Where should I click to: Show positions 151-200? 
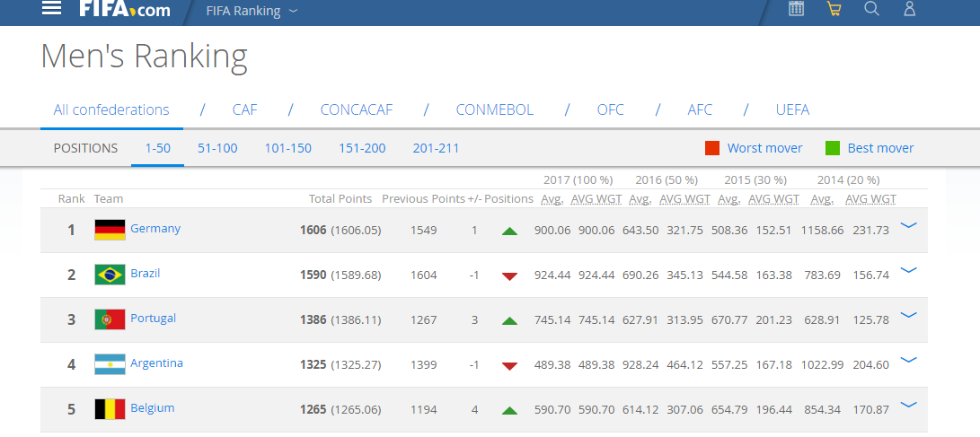click(363, 149)
